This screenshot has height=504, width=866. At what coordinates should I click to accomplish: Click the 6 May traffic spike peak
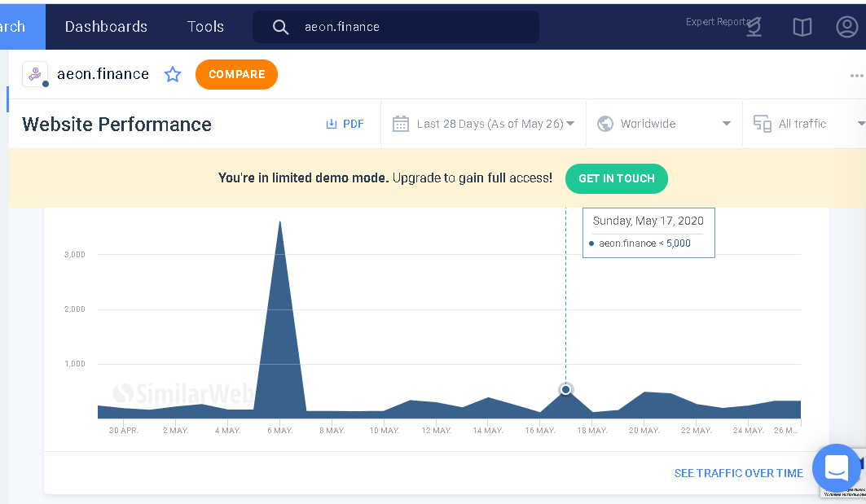(280, 222)
